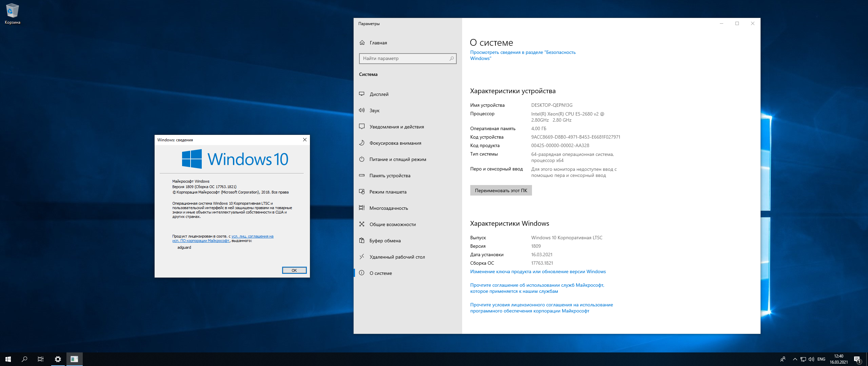The width and height of the screenshot is (868, 366).
Task: Select "Буфер обмена" menu label
Action: point(385,241)
